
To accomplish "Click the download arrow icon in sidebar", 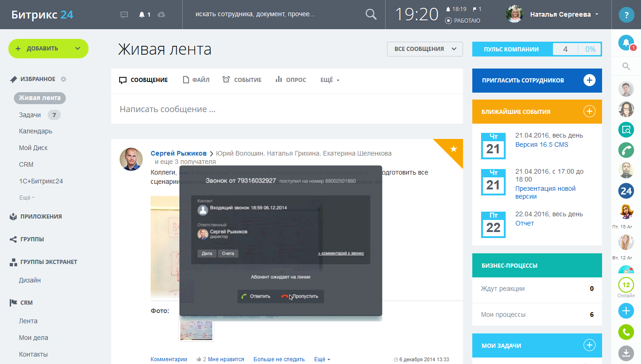I will (x=626, y=354).
